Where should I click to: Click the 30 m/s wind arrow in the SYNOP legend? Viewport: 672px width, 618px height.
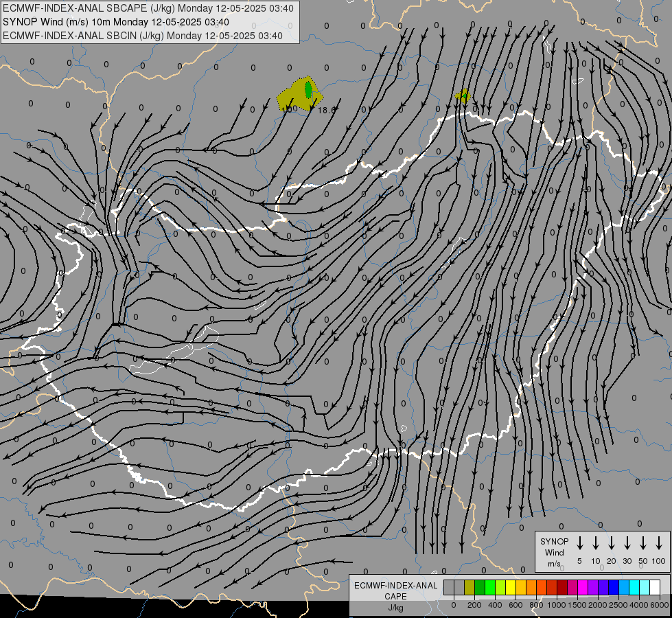point(627,544)
